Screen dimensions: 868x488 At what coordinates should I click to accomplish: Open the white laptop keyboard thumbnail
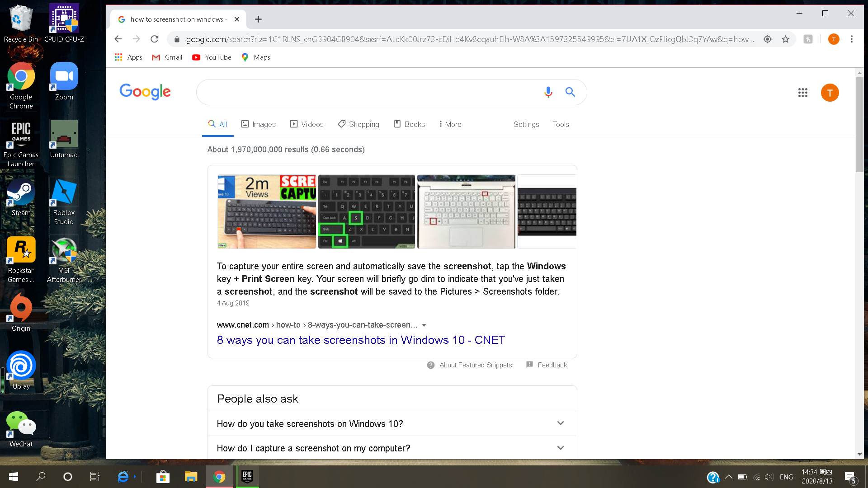[x=466, y=211]
